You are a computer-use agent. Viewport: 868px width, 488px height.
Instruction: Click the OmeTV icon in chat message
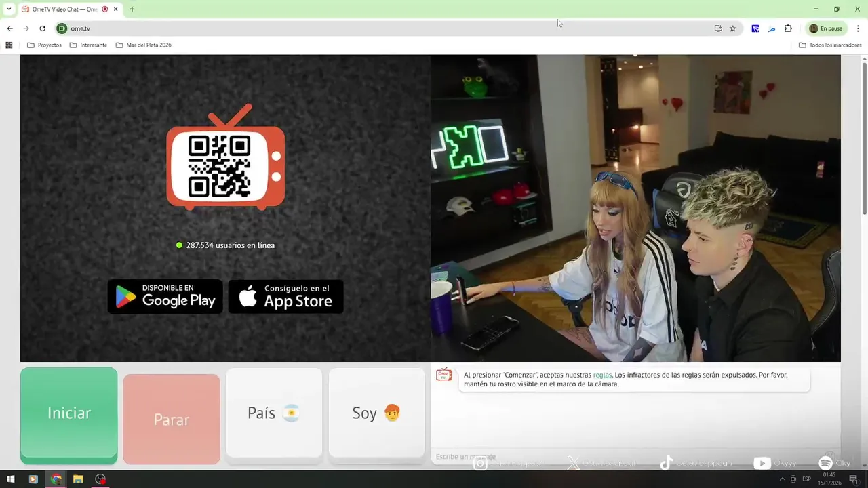coord(443,375)
